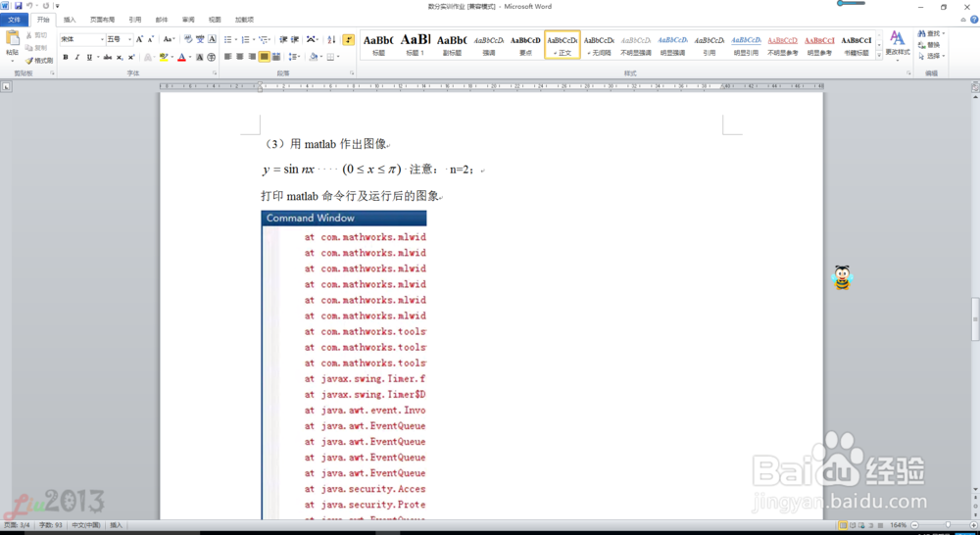The height and width of the screenshot is (535, 980).
Task: Open font name dropdown (宋体)
Action: tap(102, 39)
